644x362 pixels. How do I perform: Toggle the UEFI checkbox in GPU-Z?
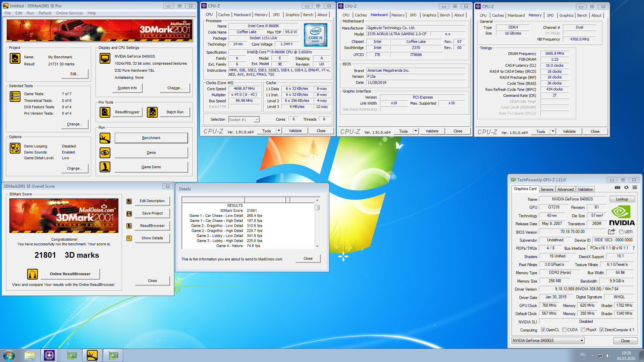pos(621,232)
